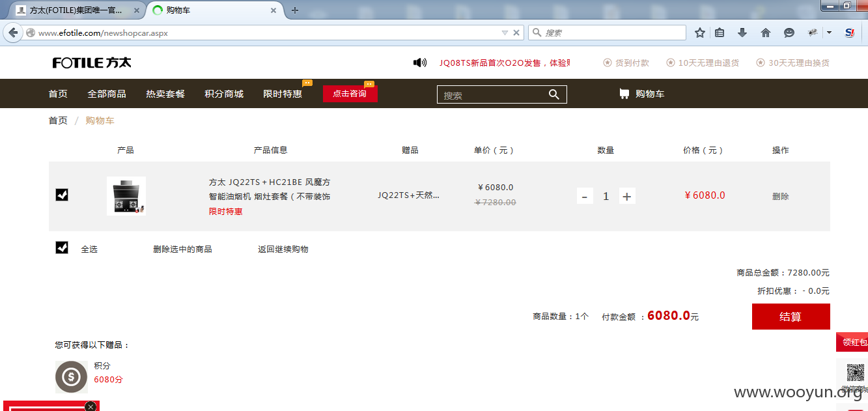Open the range hood product thumbnail

[x=126, y=196]
